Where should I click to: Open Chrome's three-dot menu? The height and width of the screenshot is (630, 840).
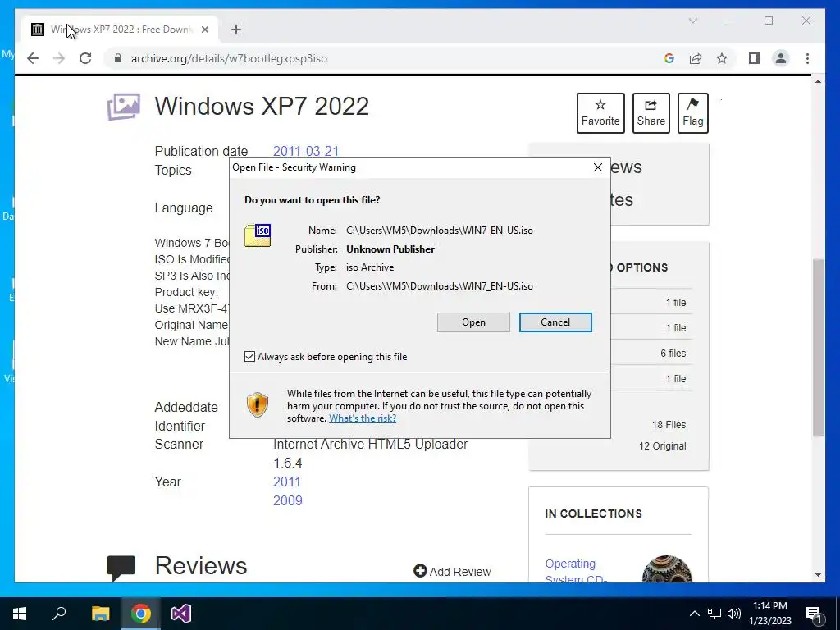coord(807,58)
